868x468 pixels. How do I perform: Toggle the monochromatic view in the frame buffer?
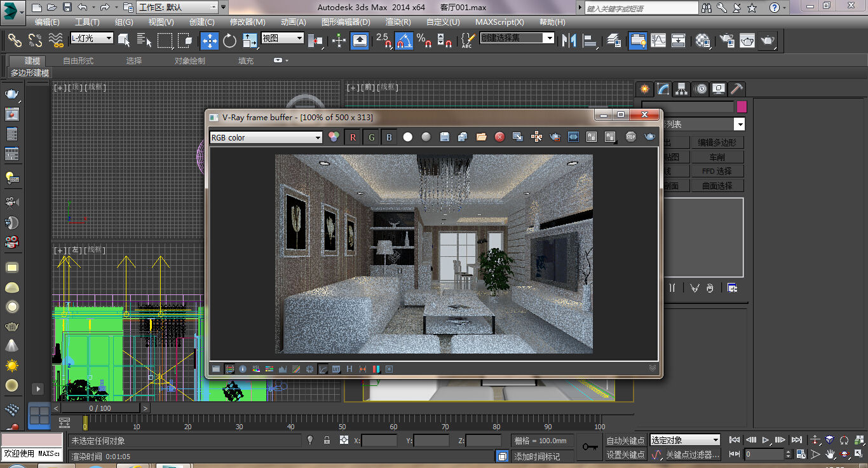(x=425, y=136)
